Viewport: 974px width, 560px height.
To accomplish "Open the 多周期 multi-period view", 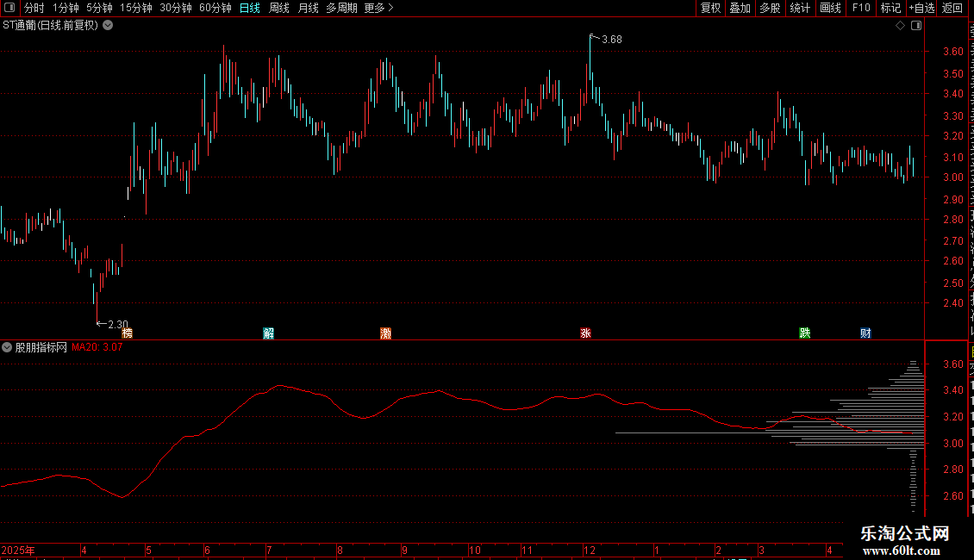I will pyautogui.click(x=341, y=8).
